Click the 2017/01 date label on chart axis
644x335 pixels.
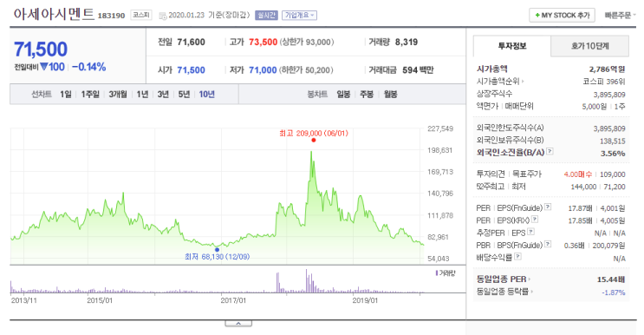233,300
